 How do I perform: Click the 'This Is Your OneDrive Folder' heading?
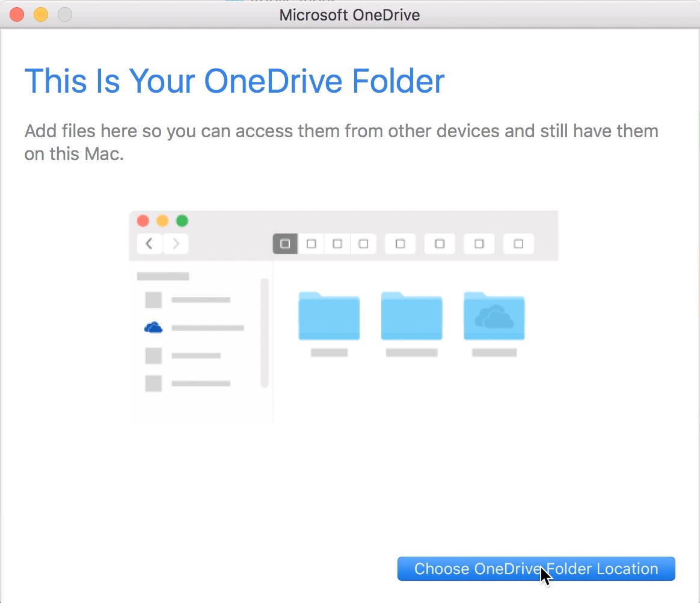[235, 81]
